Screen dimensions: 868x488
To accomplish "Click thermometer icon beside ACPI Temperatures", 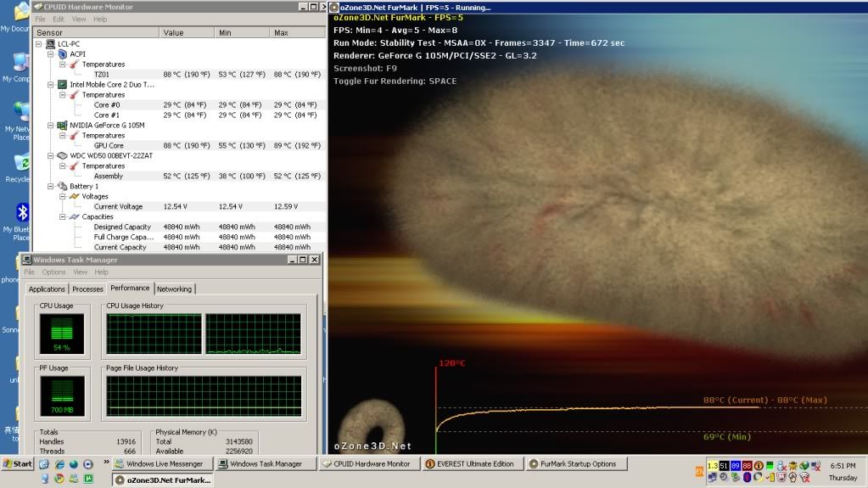I will [75, 65].
